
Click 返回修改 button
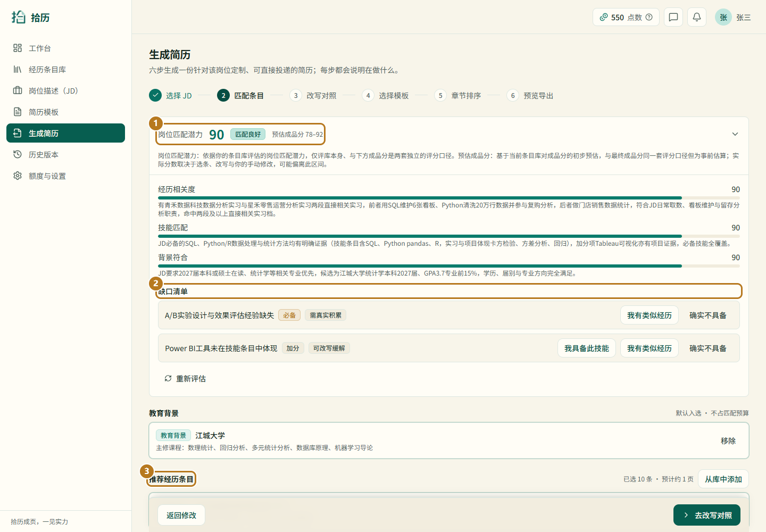tap(181, 515)
